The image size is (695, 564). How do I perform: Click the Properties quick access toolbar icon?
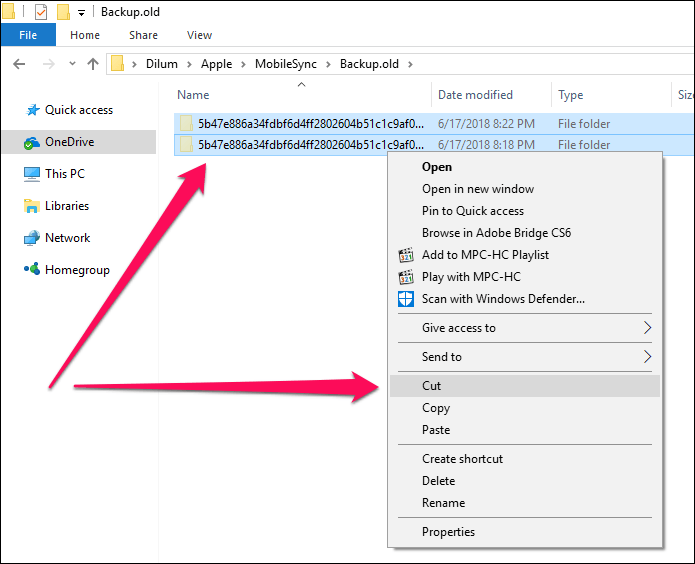pyautogui.click(x=41, y=12)
